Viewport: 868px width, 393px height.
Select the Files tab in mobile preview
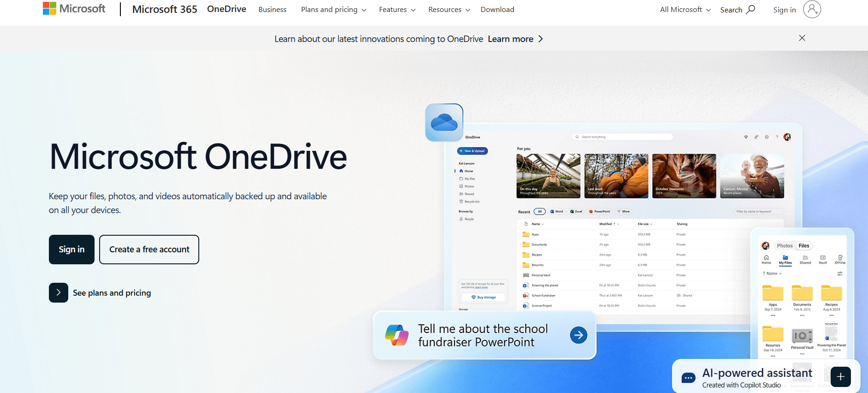(x=804, y=246)
